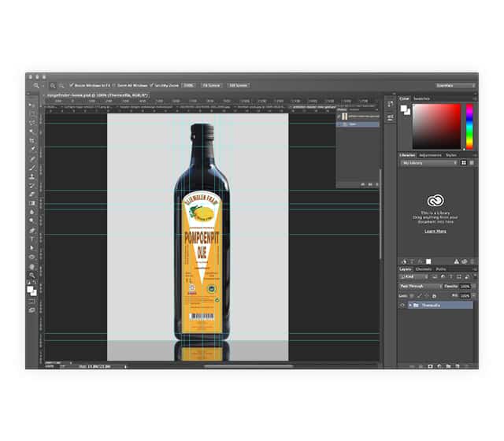The height and width of the screenshot is (441, 504).
Task: Select the Lasso tool
Action: (31, 123)
